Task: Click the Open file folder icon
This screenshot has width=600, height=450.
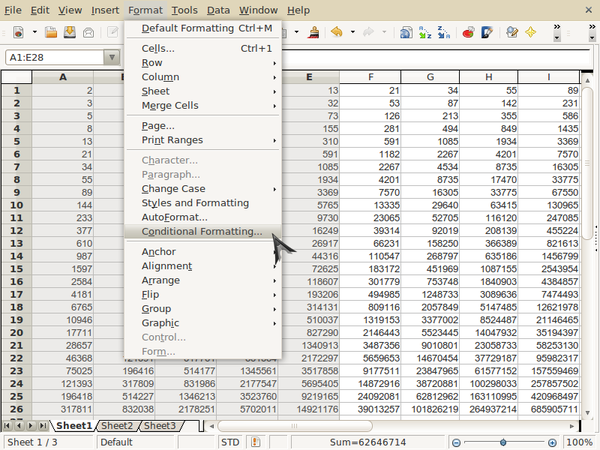Action: [x=51, y=33]
